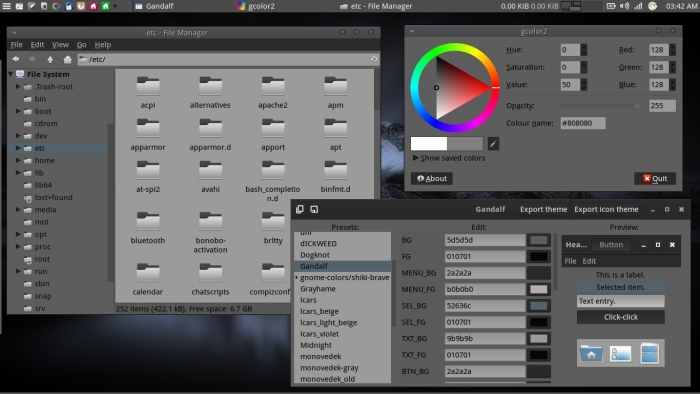Open the Edit menu in File Manager

tap(37, 45)
